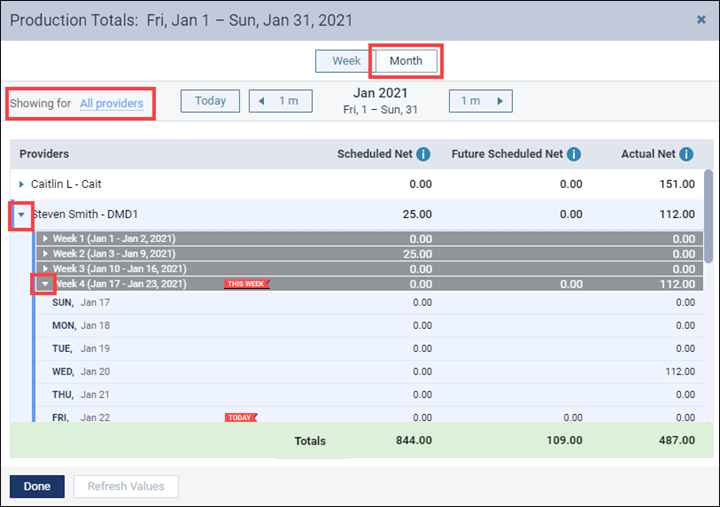The image size is (720, 507).
Task: Open the All providers filter link
Action: [112, 103]
